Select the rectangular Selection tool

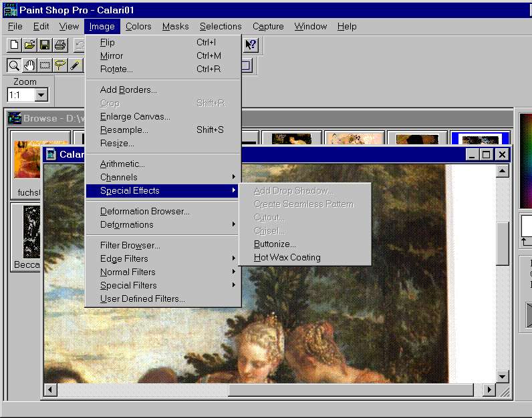tap(45, 65)
